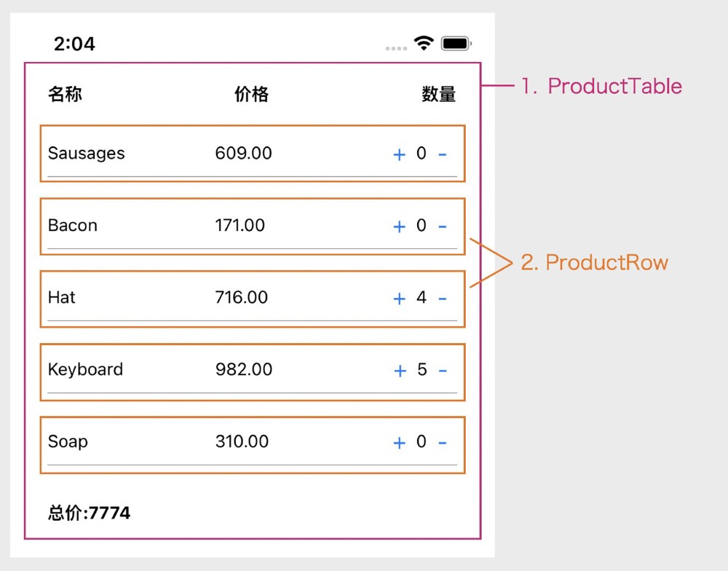Tap minus icon in Bacon row
This screenshot has width=728, height=571.
coord(442,227)
